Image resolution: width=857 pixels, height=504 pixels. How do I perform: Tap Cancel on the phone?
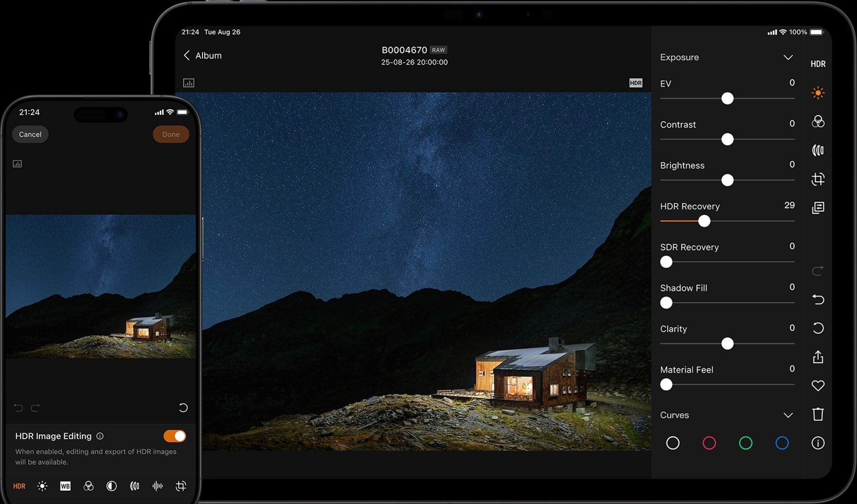(30, 134)
